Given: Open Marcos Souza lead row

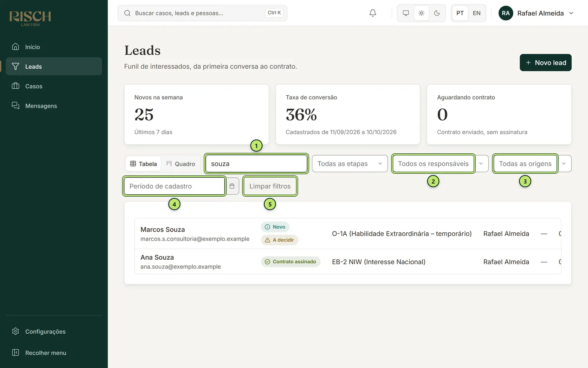Looking at the screenshot, I should (348, 234).
